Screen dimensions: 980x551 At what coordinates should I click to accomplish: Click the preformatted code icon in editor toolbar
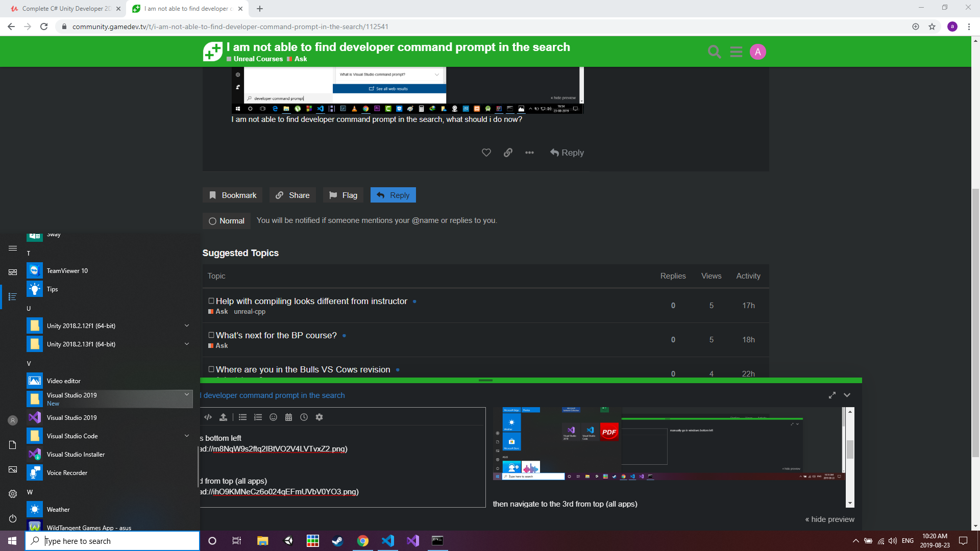208,417
